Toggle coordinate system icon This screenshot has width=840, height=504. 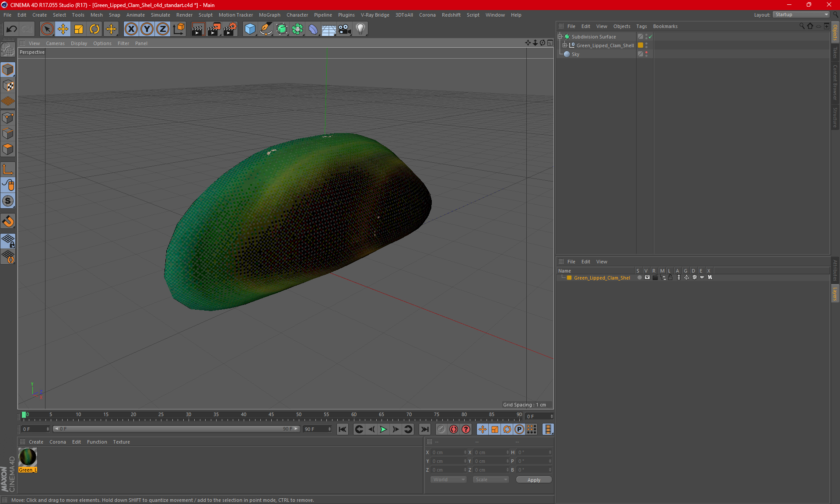179,29
